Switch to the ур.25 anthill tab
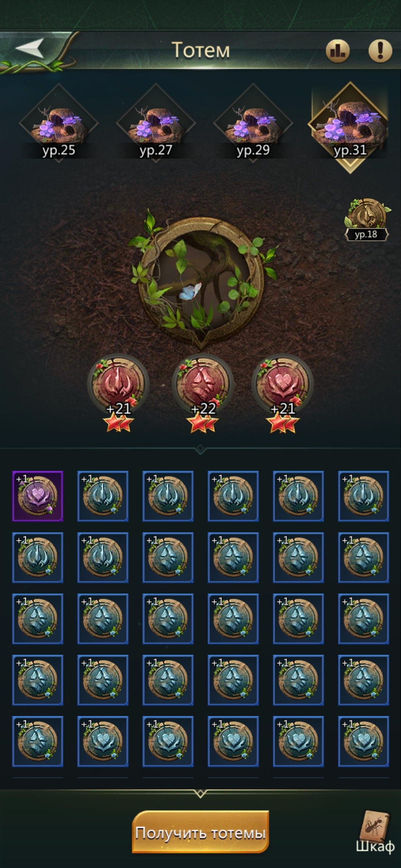This screenshot has height=868, width=401. (59, 123)
